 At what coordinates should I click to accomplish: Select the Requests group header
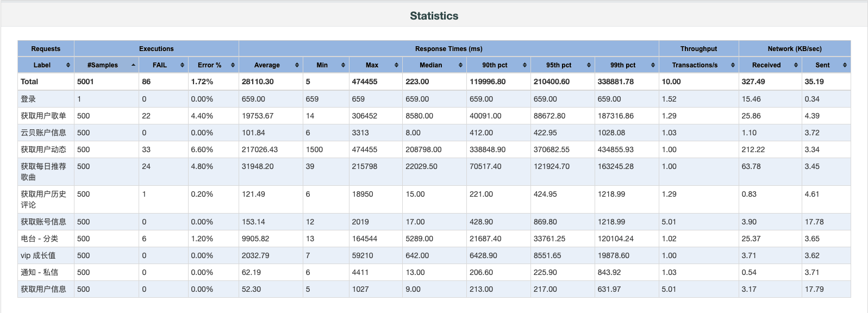pos(46,49)
